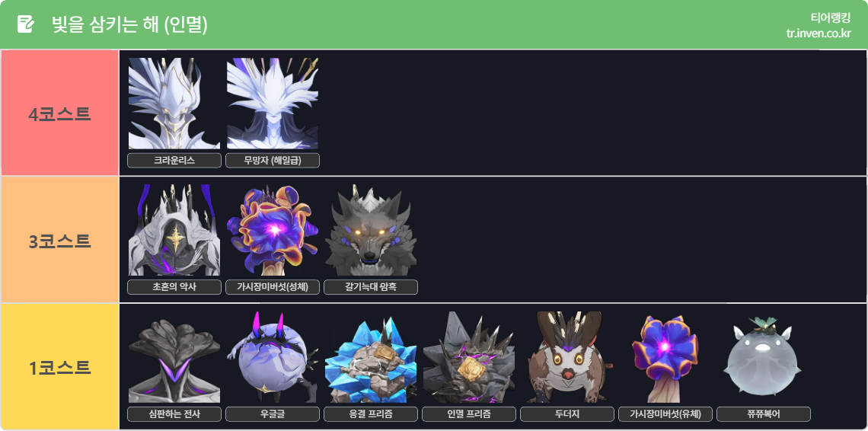Click the dark 인멸 프리즘 icon
868x431 pixels.
click(x=469, y=357)
